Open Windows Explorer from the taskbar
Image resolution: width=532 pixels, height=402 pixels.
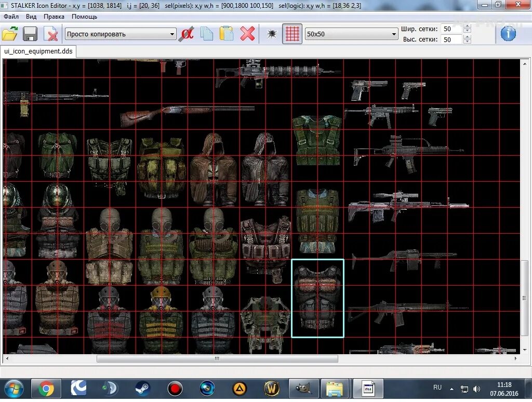tap(335, 389)
